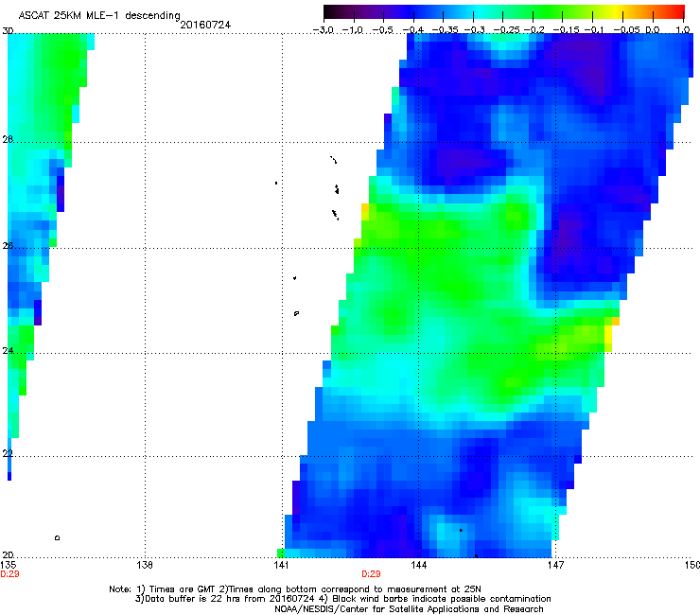Viewport: 700px width, 615px height.
Task: Click the longitude axis label 144
Action: (418, 565)
